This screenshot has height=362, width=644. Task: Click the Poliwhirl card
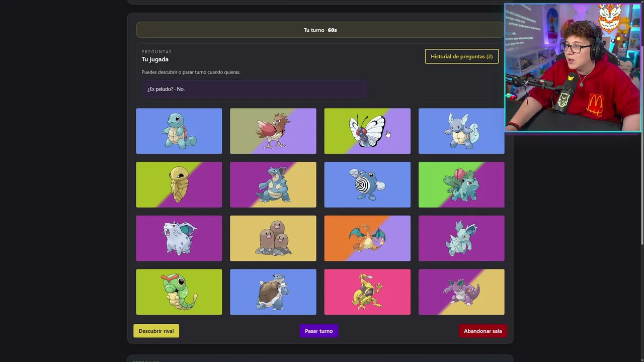click(x=367, y=185)
